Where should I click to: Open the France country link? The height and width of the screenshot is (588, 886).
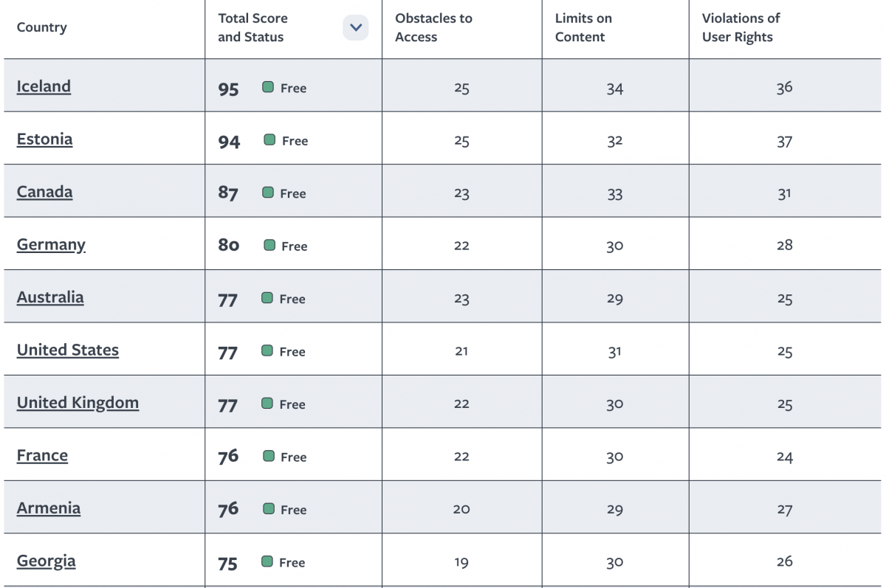[x=42, y=456]
